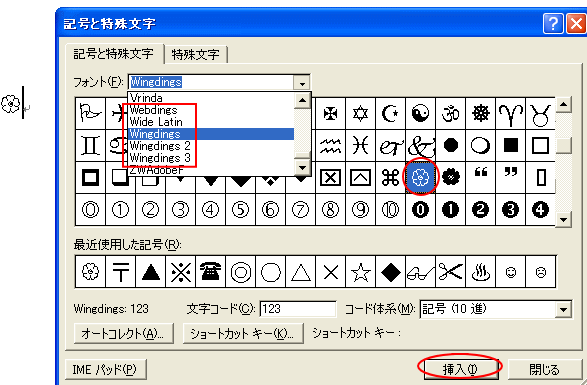
Task: Open the font dropdown arrow
Action: [x=302, y=82]
